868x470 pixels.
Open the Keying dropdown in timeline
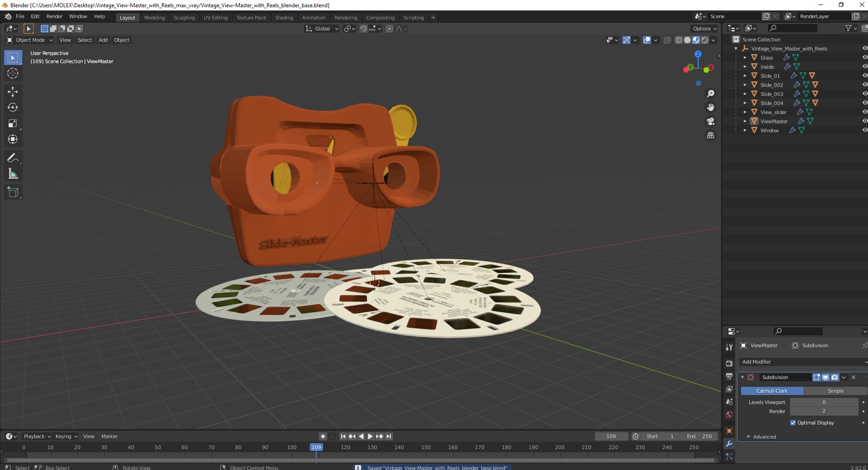click(x=66, y=436)
